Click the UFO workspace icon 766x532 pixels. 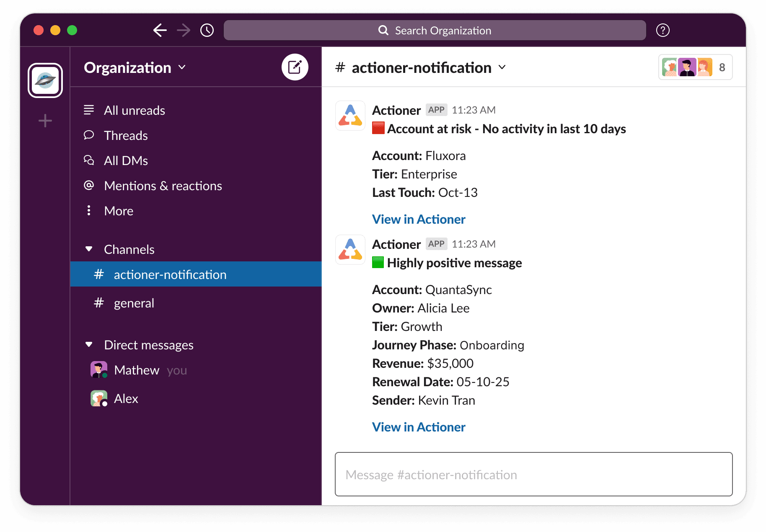[x=45, y=80]
